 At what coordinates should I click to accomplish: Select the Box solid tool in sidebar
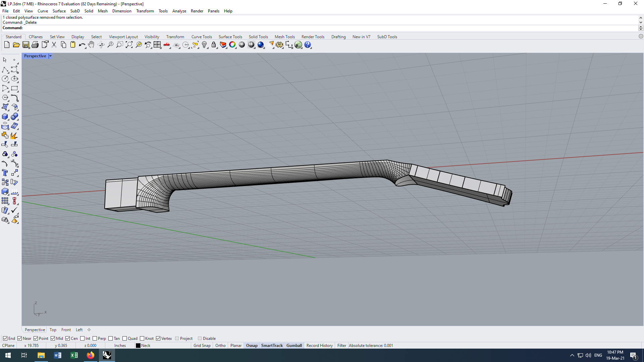tap(5, 117)
